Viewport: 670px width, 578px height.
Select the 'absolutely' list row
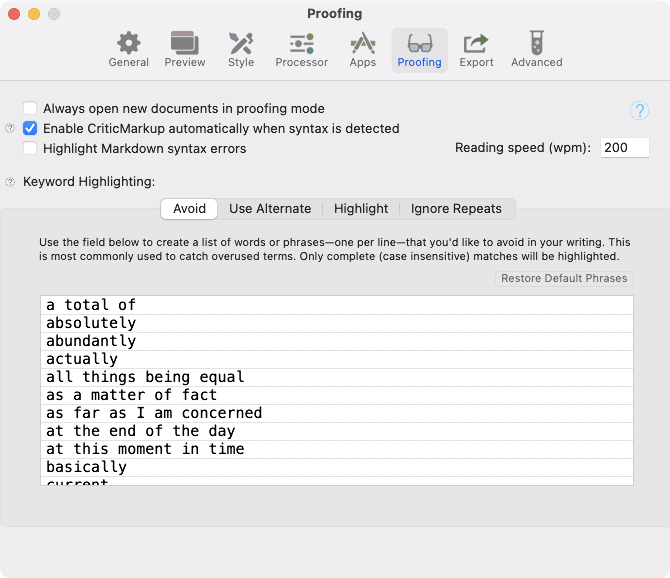pos(337,323)
